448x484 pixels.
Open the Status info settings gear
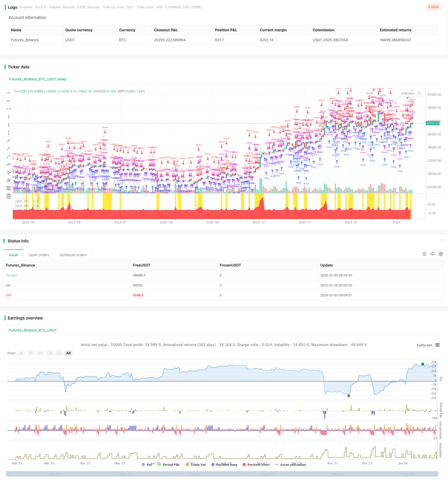tap(441, 254)
